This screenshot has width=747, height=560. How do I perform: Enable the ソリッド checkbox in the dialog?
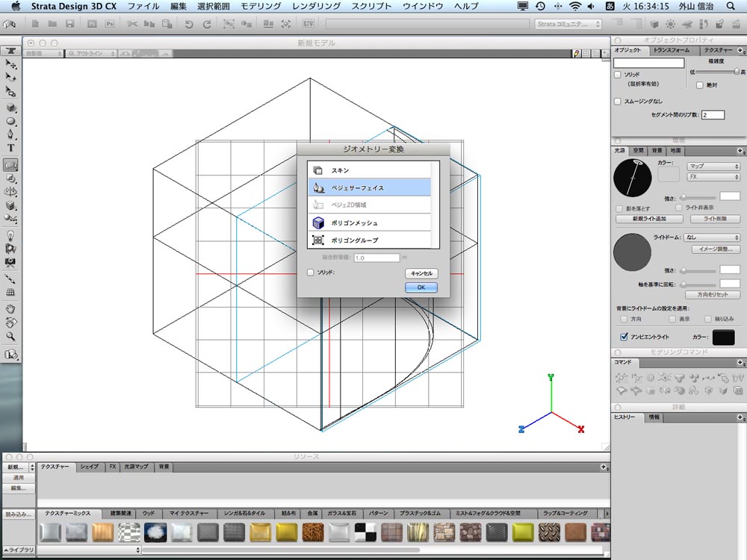(311, 273)
